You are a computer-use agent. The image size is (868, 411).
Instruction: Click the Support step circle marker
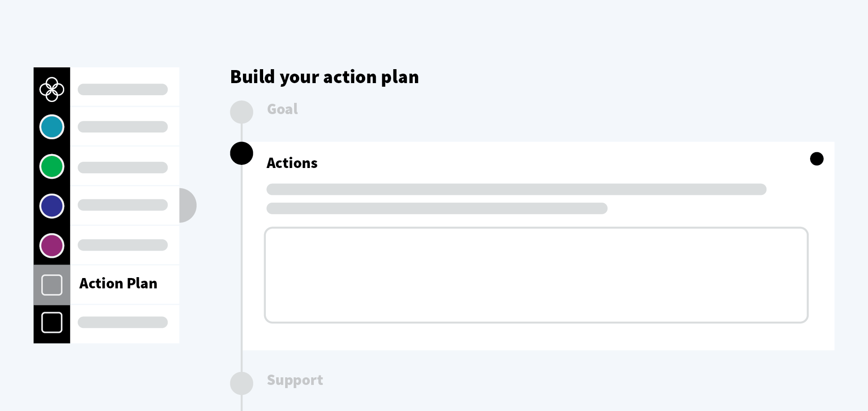coord(242,383)
